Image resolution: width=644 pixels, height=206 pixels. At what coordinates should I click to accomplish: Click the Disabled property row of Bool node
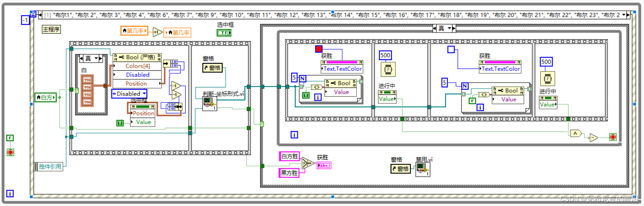point(137,74)
